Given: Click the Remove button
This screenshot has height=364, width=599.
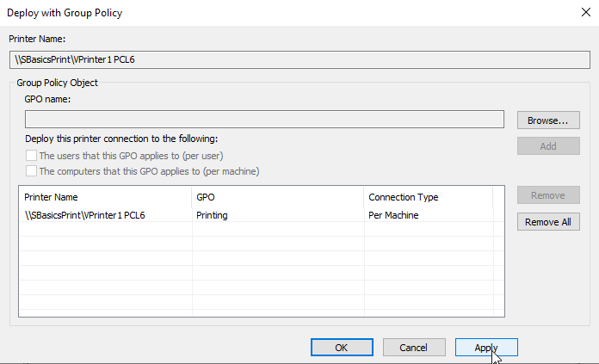Looking at the screenshot, I should [548, 195].
